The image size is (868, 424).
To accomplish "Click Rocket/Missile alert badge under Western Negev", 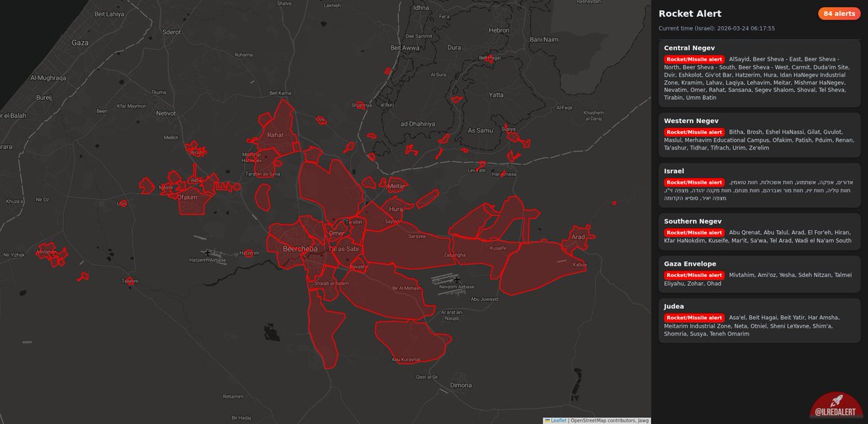I will click(x=694, y=132).
